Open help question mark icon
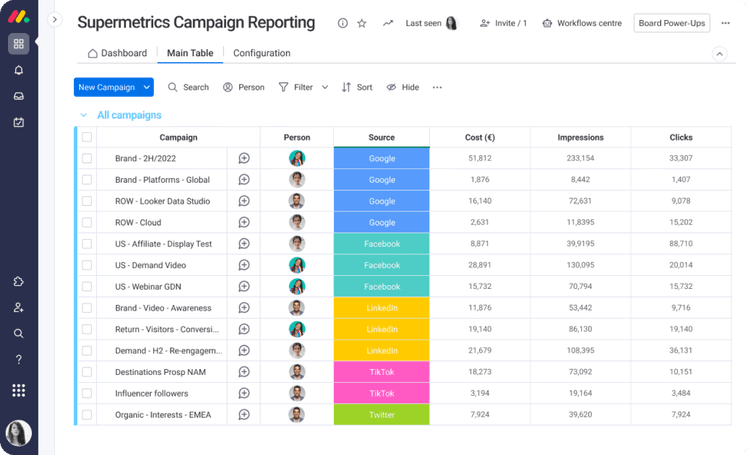Screen dimensions: 750x455 [19, 359]
